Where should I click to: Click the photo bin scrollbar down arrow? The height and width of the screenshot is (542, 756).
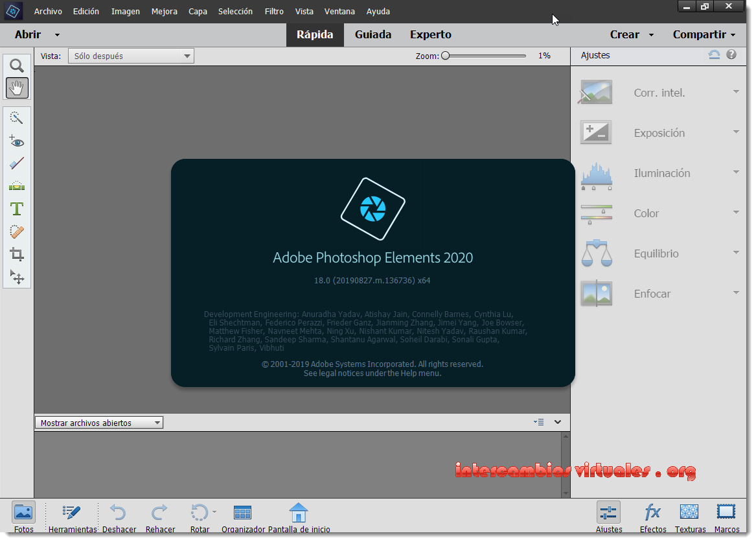(x=566, y=493)
